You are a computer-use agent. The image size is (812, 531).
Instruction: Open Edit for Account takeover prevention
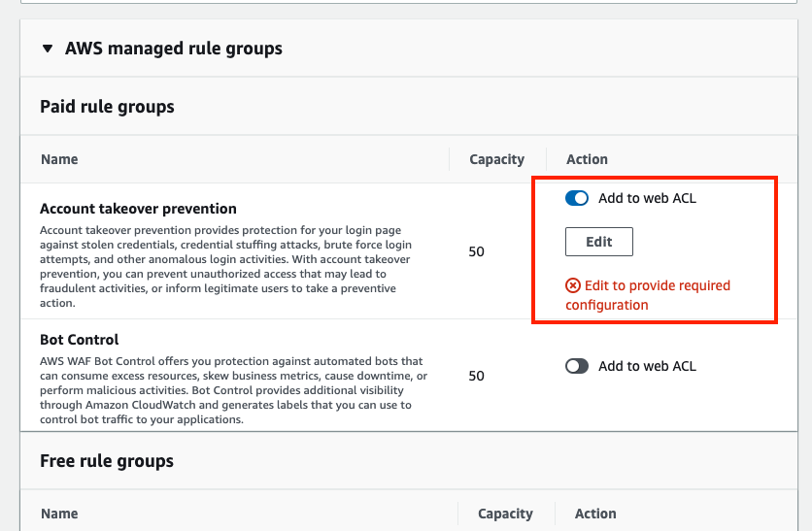pyautogui.click(x=598, y=242)
